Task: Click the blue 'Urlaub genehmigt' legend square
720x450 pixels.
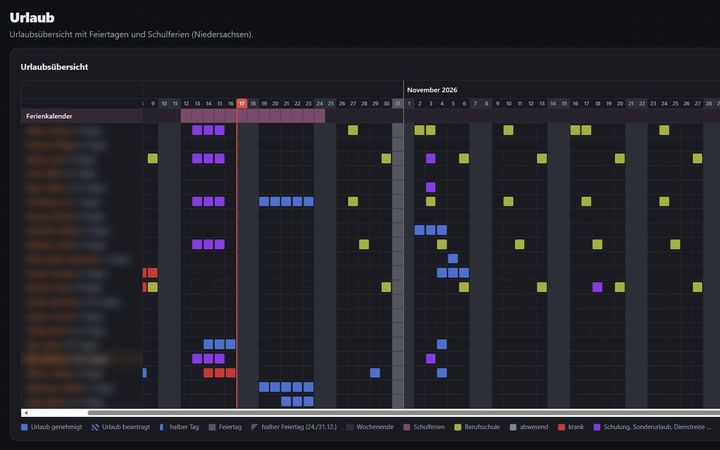Action: pos(24,427)
